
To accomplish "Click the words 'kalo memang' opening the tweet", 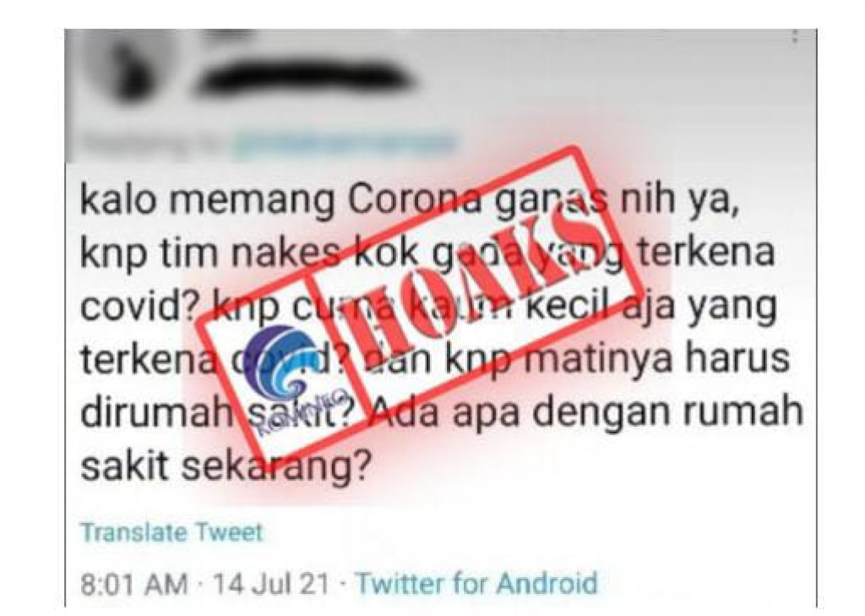I will 208,202.
